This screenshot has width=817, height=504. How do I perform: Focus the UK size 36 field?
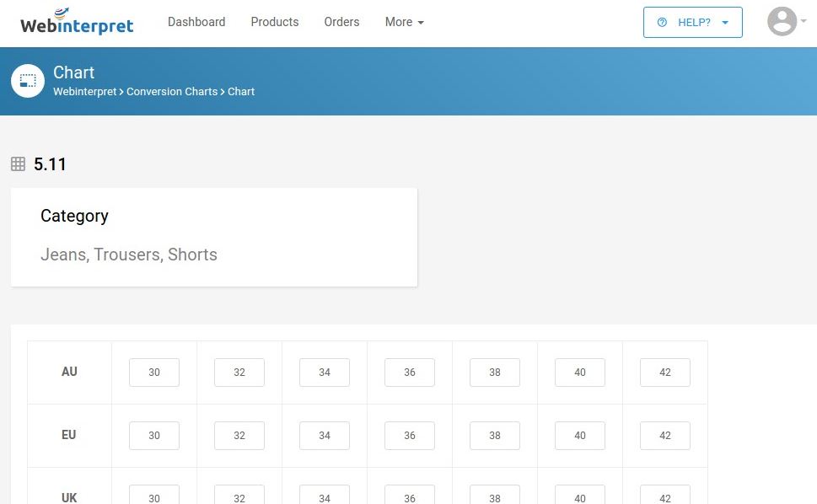click(410, 495)
